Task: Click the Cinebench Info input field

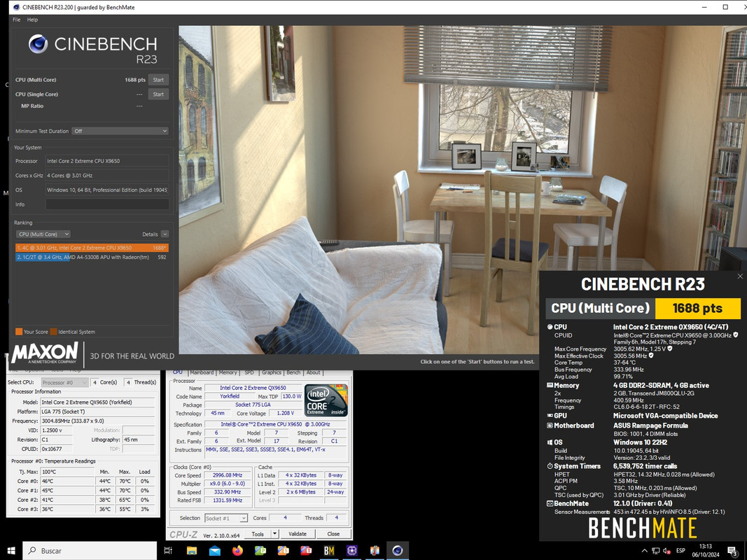Action: click(x=107, y=204)
